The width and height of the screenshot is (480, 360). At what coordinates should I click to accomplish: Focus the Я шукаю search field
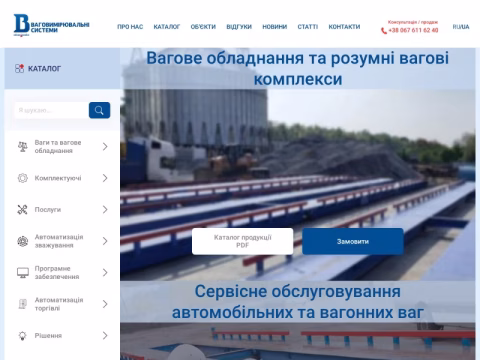point(52,110)
